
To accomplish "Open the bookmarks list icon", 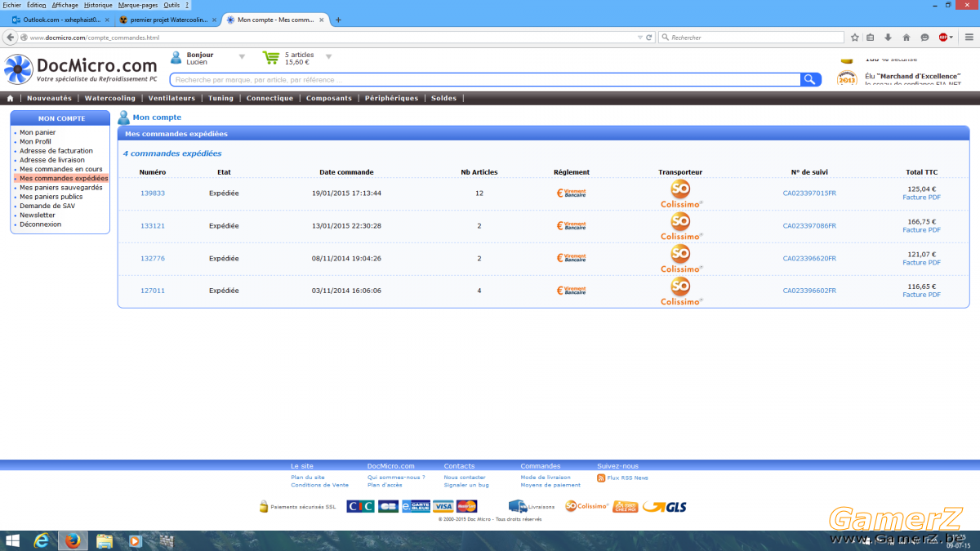I will (x=871, y=37).
